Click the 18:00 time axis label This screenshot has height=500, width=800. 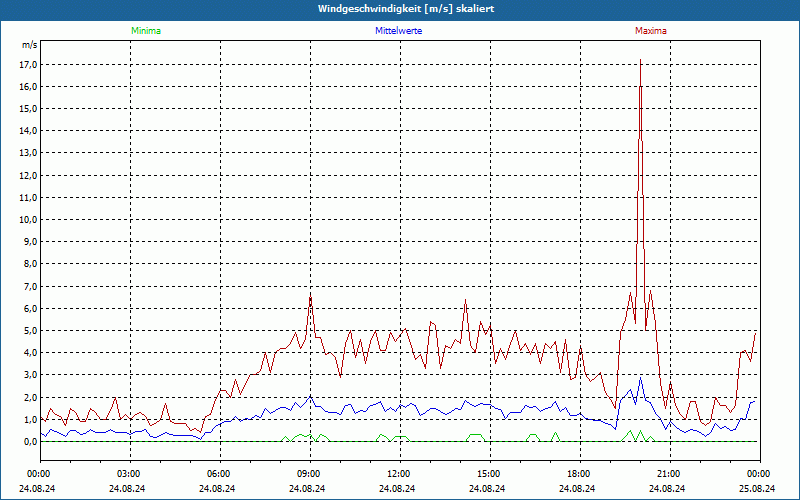579,474
